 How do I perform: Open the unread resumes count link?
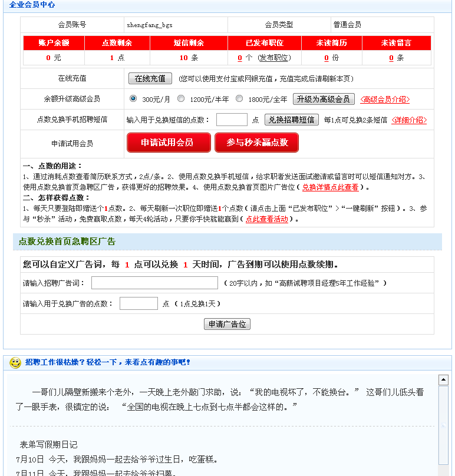pyautogui.click(x=327, y=58)
